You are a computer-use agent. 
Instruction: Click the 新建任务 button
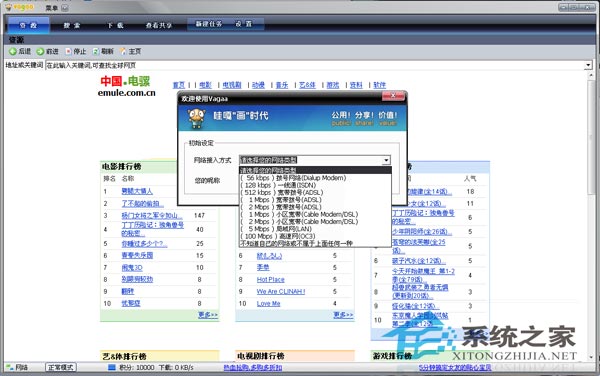(209, 24)
